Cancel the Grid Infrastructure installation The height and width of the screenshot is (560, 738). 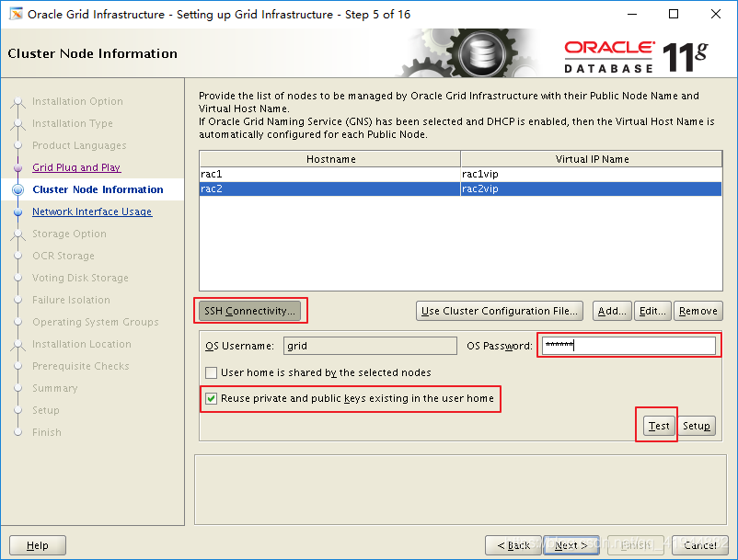pos(700,545)
